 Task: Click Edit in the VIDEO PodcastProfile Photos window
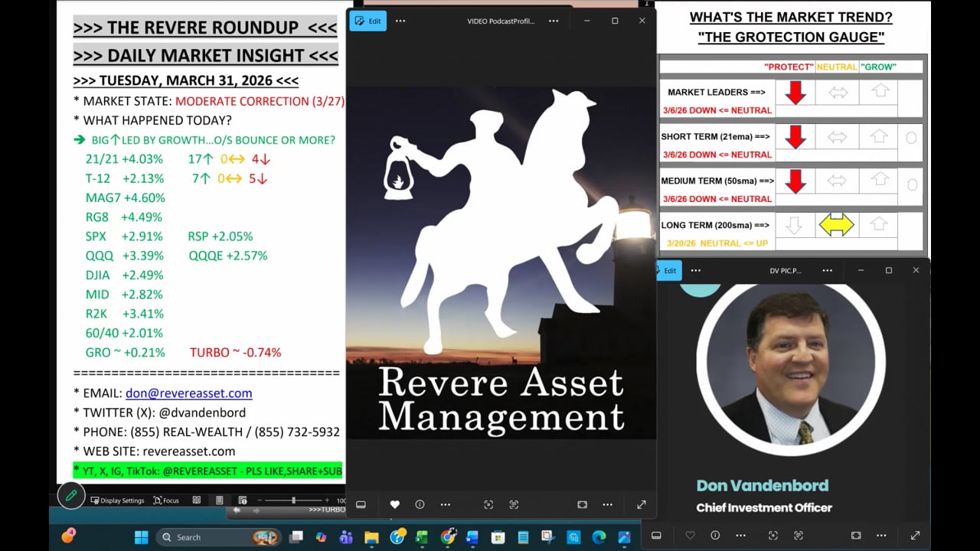coord(367,21)
